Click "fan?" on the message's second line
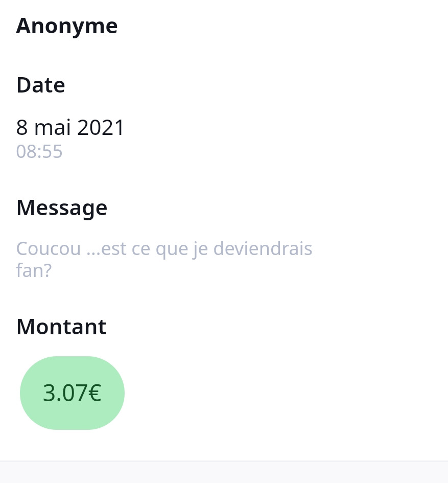 (34, 270)
